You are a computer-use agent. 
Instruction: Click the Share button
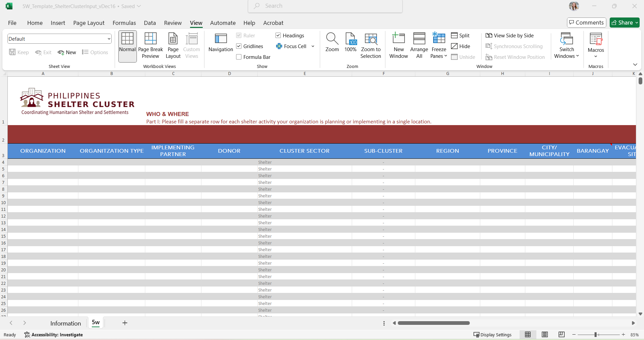pyautogui.click(x=622, y=23)
